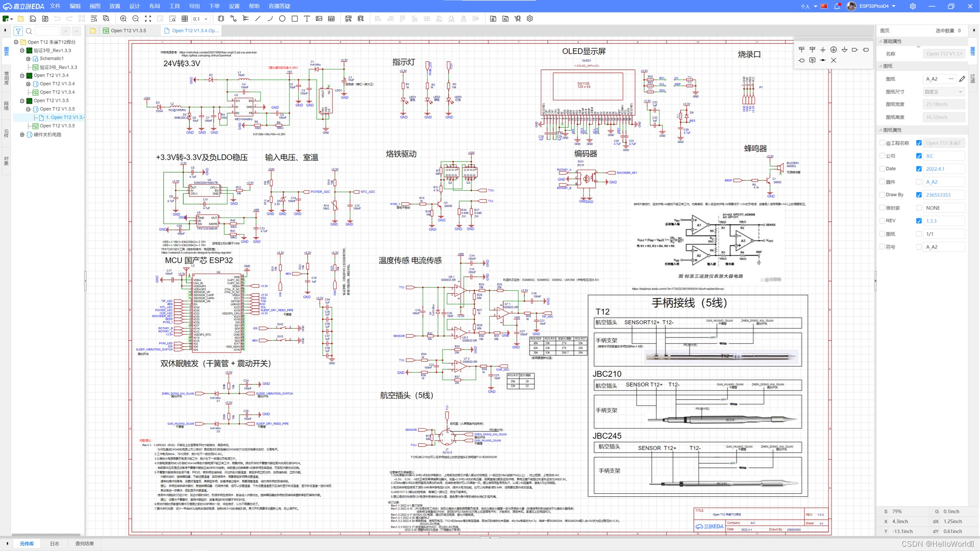Open the grid size 0.1 dropdown
This screenshot has height=551, width=980.
pyautogui.click(x=201, y=19)
